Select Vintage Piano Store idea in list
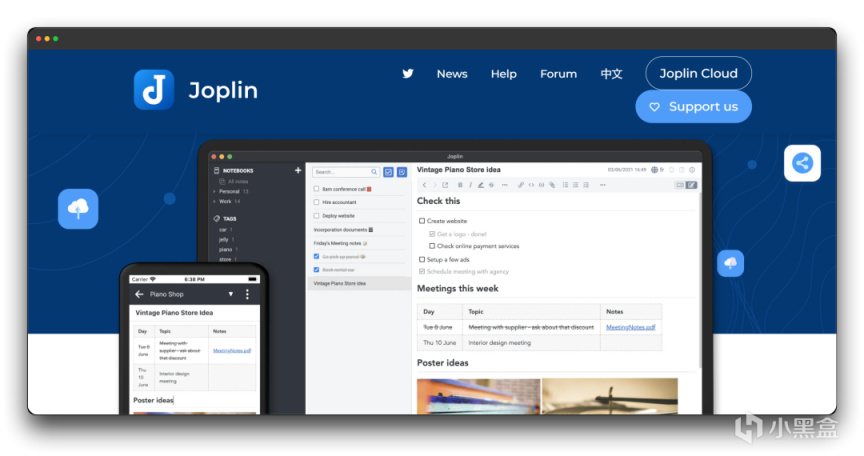The width and height of the screenshot is (864, 456). 358,283
